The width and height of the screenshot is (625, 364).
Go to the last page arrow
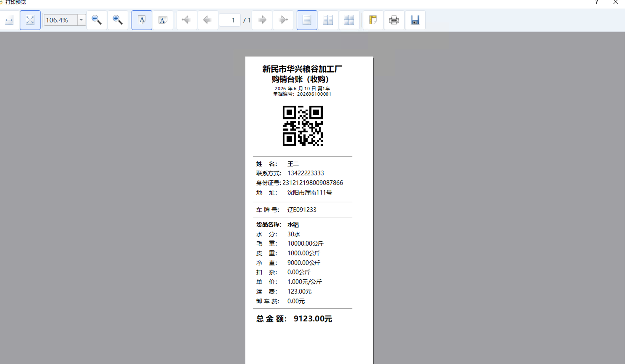(283, 20)
